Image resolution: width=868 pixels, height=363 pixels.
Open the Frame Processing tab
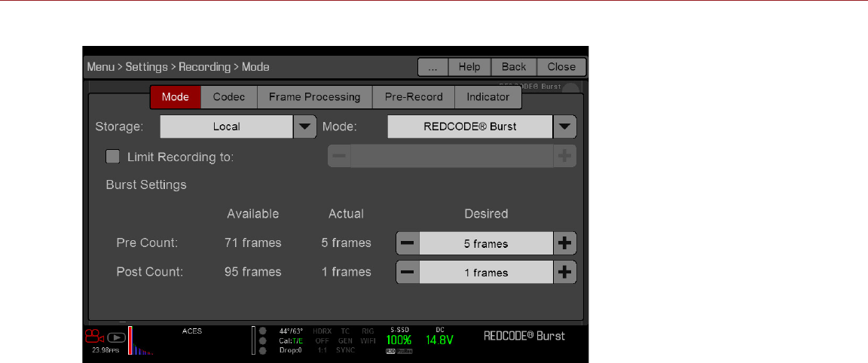pos(314,97)
